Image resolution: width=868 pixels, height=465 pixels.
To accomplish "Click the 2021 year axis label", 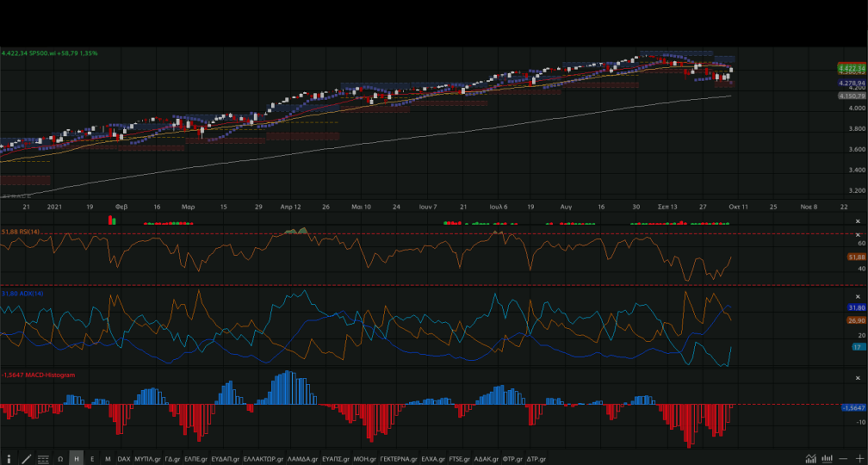I will [x=54, y=207].
